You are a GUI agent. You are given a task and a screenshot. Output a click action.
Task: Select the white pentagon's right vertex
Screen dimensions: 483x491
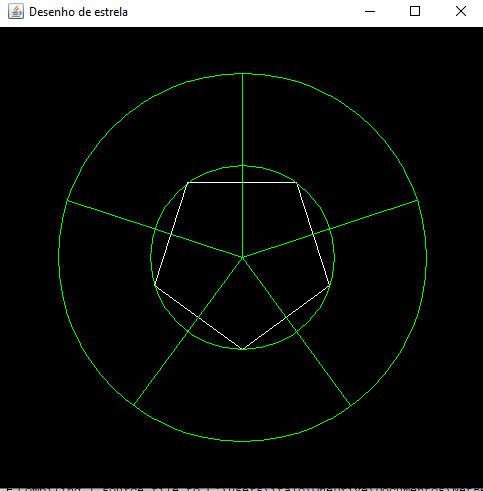tap(330, 286)
